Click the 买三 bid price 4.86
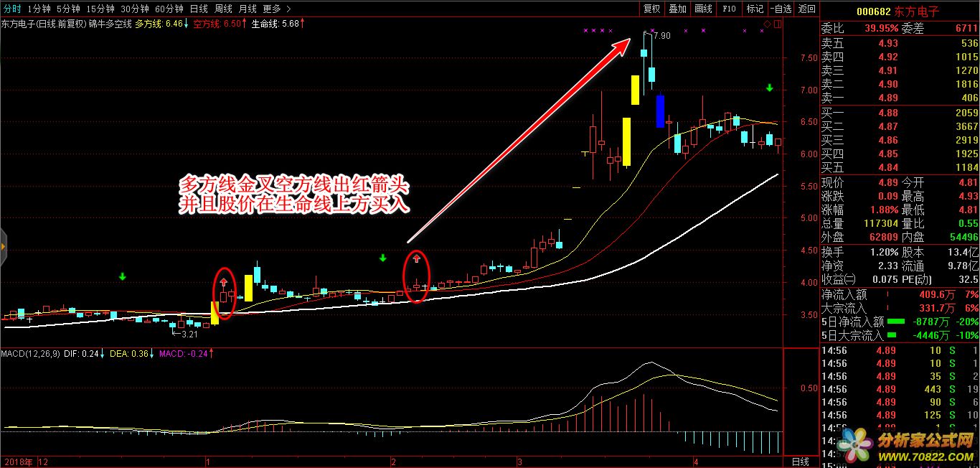The image size is (980, 468). tap(888, 140)
